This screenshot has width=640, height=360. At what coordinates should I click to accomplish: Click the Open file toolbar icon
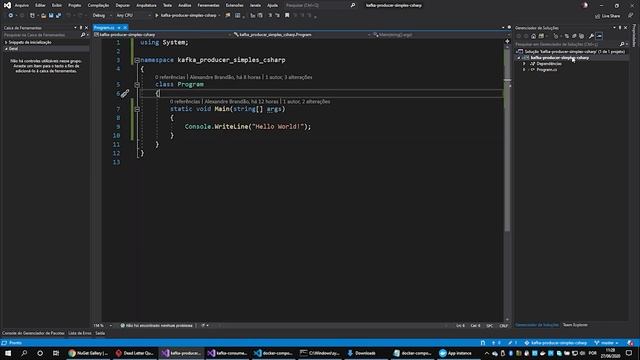[43, 16]
